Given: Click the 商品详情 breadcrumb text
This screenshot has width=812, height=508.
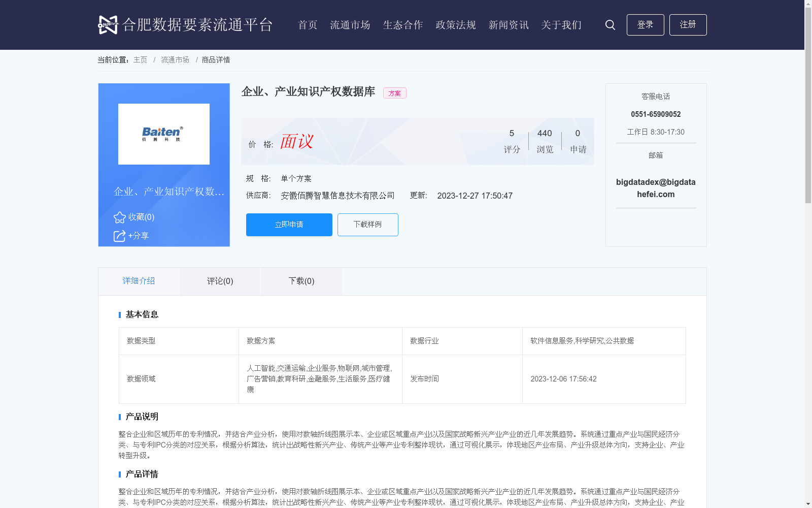Looking at the screenshot, I should [x=216, y=60].
